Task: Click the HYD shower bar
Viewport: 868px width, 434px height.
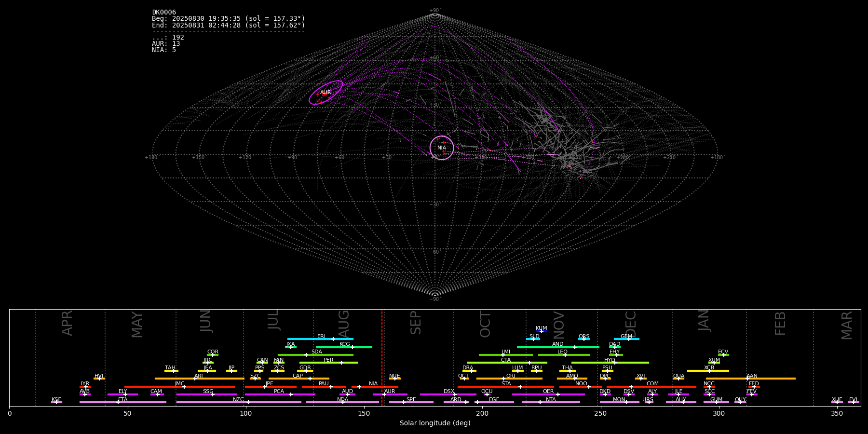Action: (610, 363)
